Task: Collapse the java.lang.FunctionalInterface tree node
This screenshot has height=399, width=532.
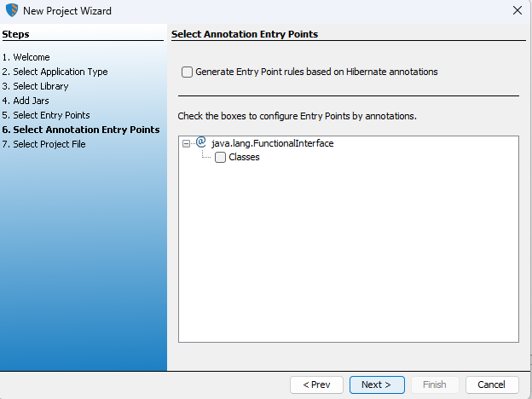Action: point(186,143)
